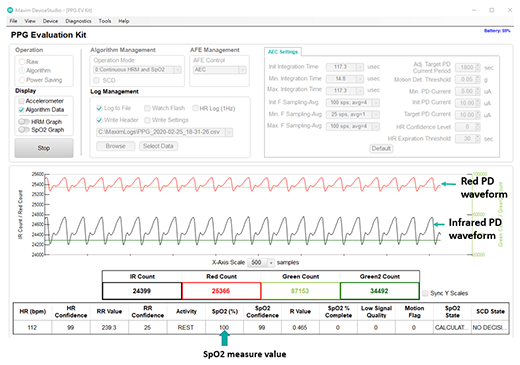
Task: Click the Browse button
Action: tap(116, 146)
